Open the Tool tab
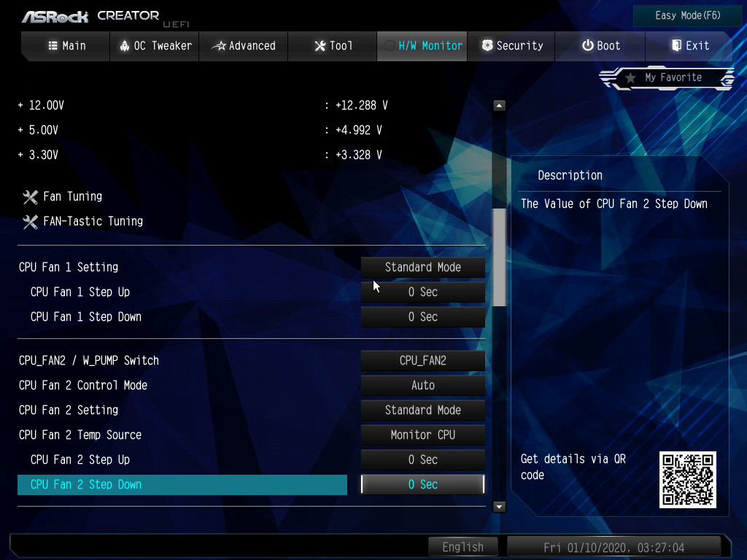747x560 pixels. point(333,46)
